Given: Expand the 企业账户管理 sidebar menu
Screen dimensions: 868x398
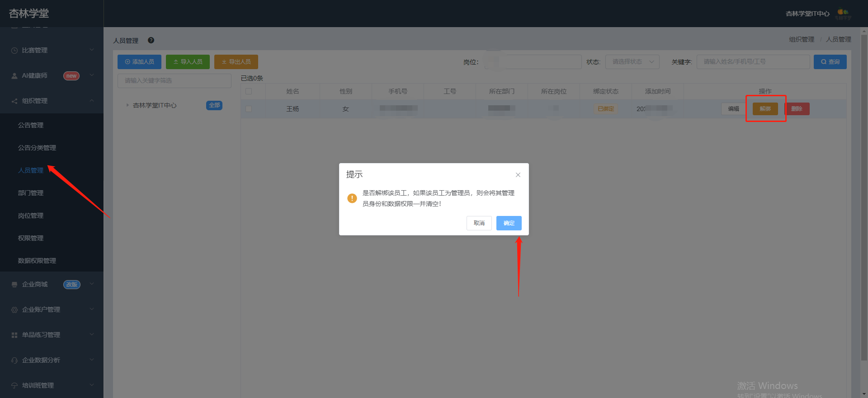Looking at the screenshot, I should [52, 309].
